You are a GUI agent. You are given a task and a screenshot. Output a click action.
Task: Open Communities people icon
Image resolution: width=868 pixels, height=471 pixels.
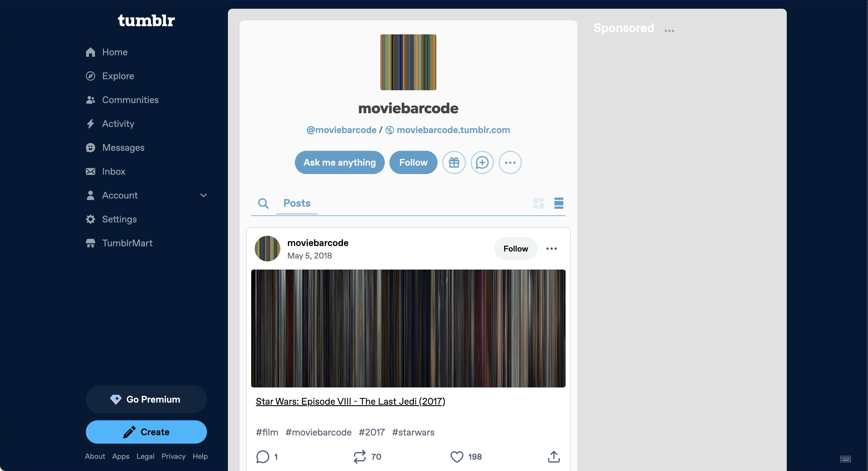pos(90,100)
